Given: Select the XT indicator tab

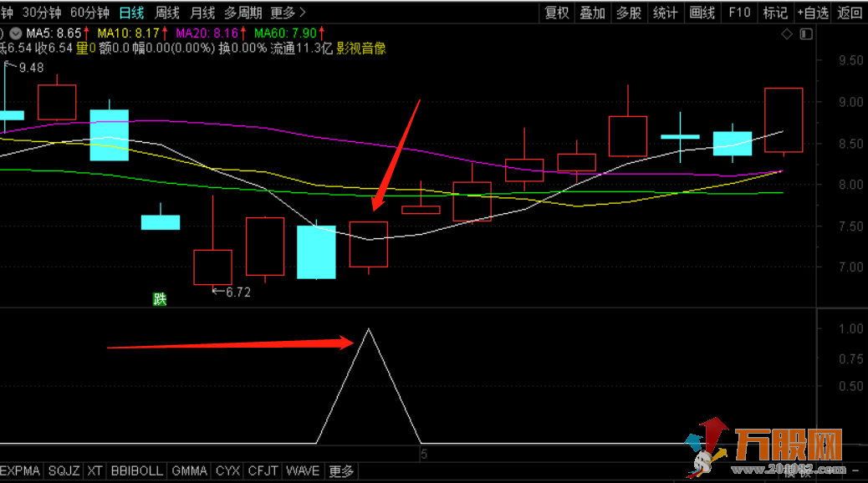Looking at the screenshot, I should pyautogui.click(x=94, y=470).
